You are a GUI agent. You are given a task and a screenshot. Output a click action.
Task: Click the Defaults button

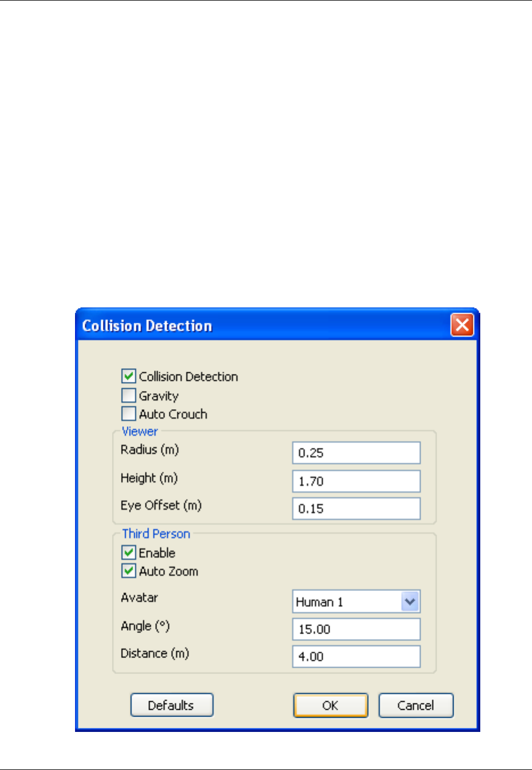pyautogui.click(x=172, y=705)
